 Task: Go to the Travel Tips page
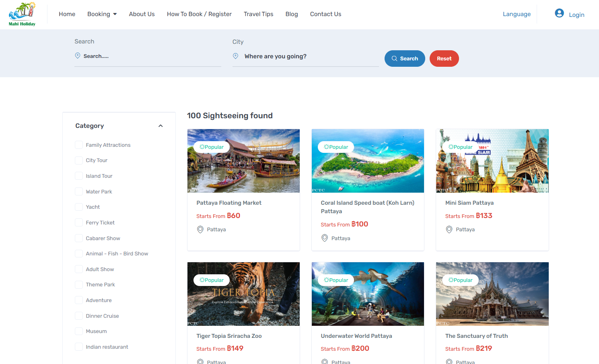click(x=258, y=14)
